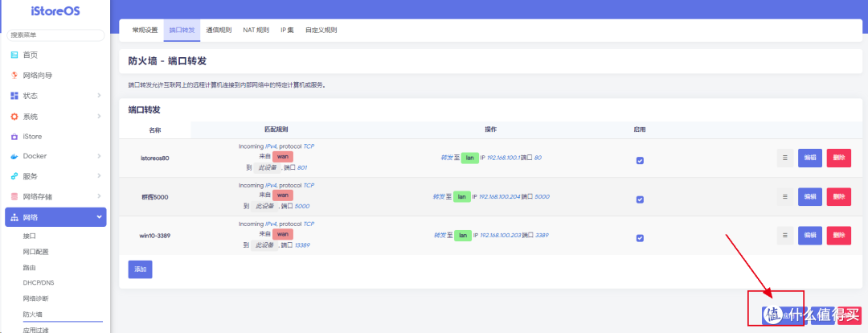Click the wan zone badge of istoreos80
This screenshot has height=333, width=868.
point(282,157)
